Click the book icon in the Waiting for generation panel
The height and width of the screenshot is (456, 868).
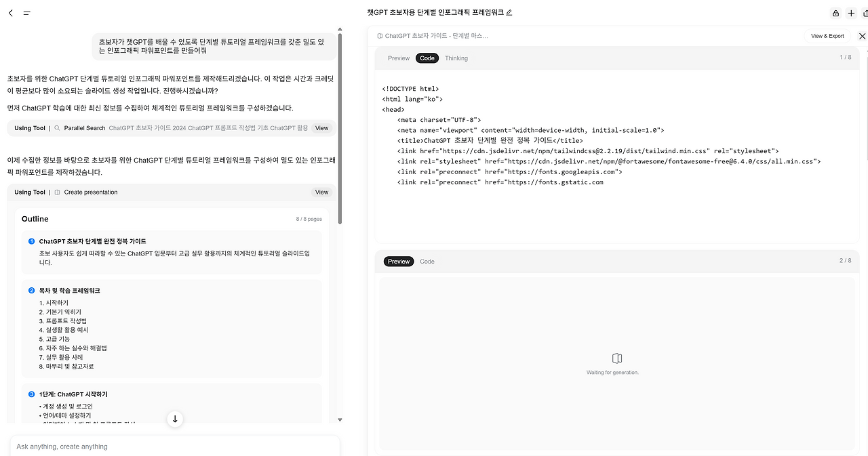click(x=616, y=358)
